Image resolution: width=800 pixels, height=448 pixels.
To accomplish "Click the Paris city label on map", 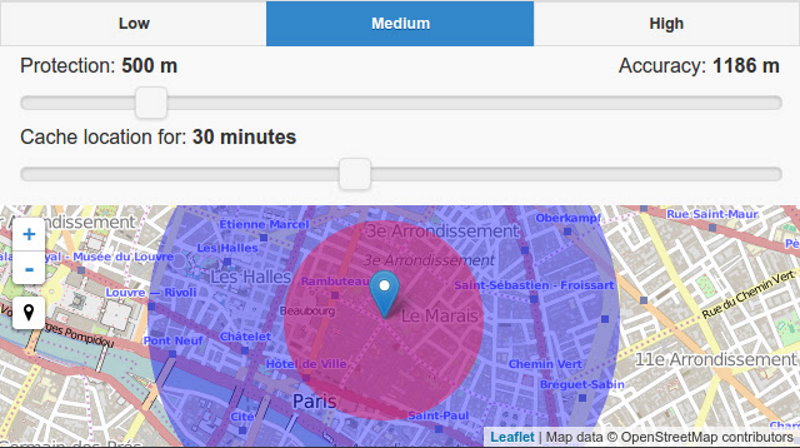I will pos(314,401).
